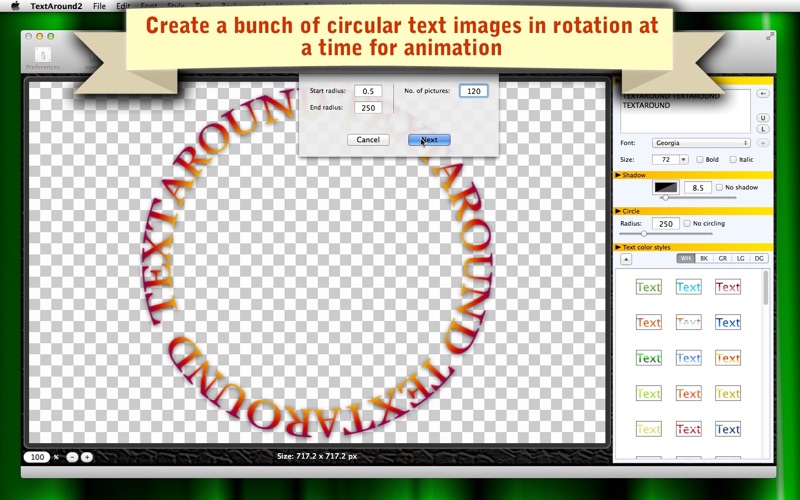Apply the olive green Text style in first row

[648, 287]
